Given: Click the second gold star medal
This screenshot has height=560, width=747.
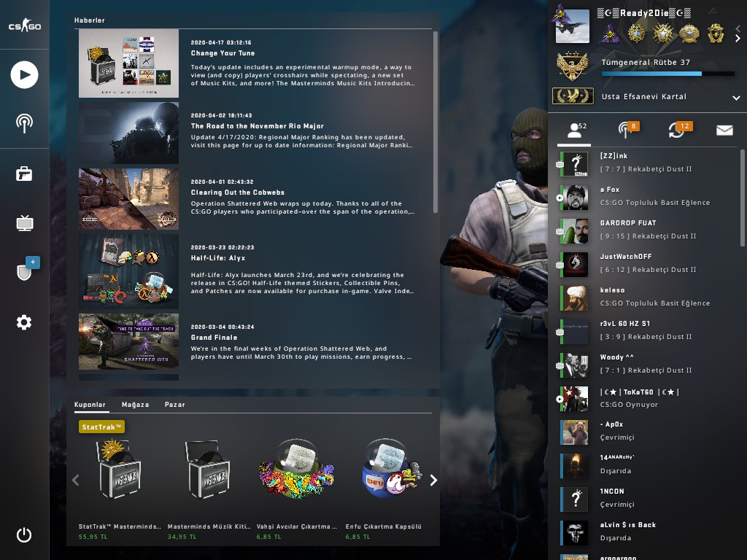Looking at the screenshot, I should (636, 34).
